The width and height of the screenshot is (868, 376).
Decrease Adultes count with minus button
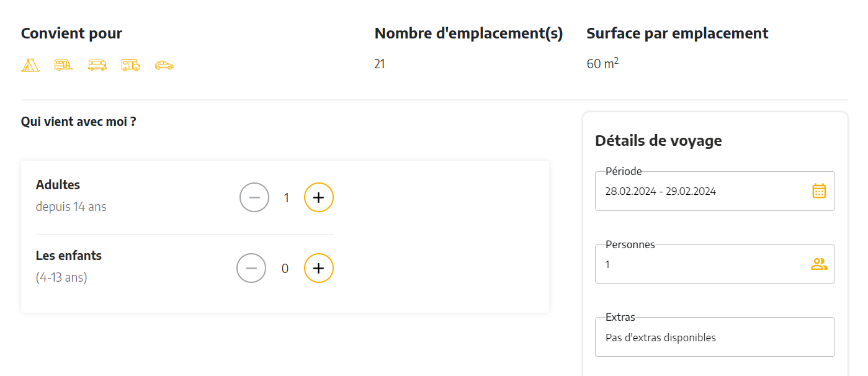tap(254, 198)
